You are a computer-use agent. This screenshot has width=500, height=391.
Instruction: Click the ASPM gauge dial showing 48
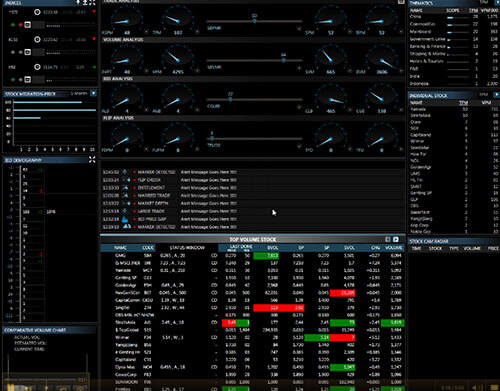126,20
